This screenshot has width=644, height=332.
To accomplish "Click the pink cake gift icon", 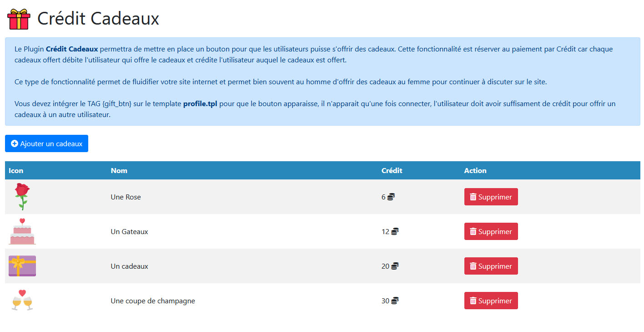I will pyautogui.click(x=22, y=231).
